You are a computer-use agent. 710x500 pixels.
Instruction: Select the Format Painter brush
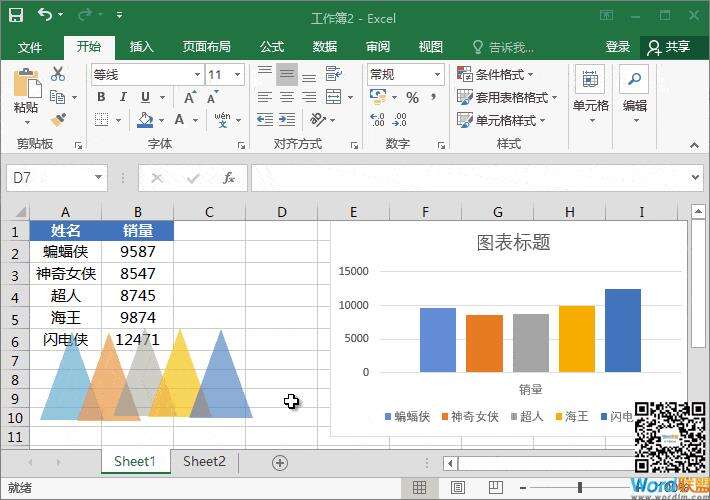tap(58, 120)
